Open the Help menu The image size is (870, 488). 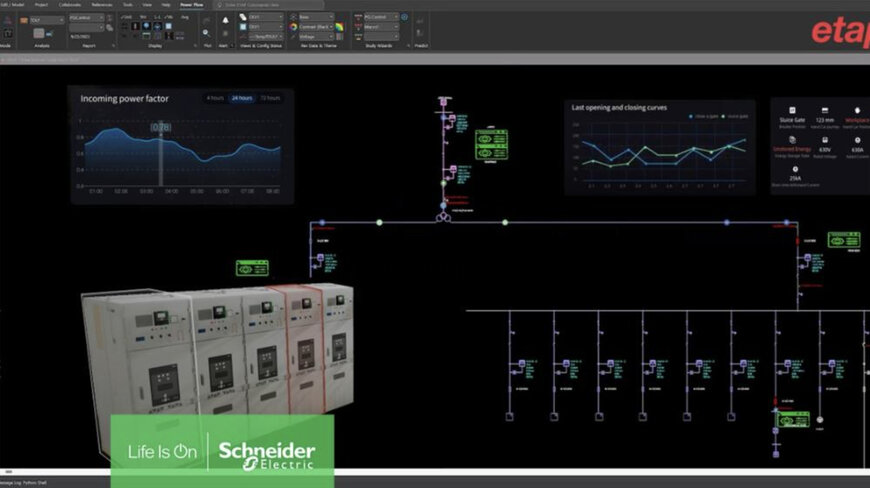tap(166, 5)
